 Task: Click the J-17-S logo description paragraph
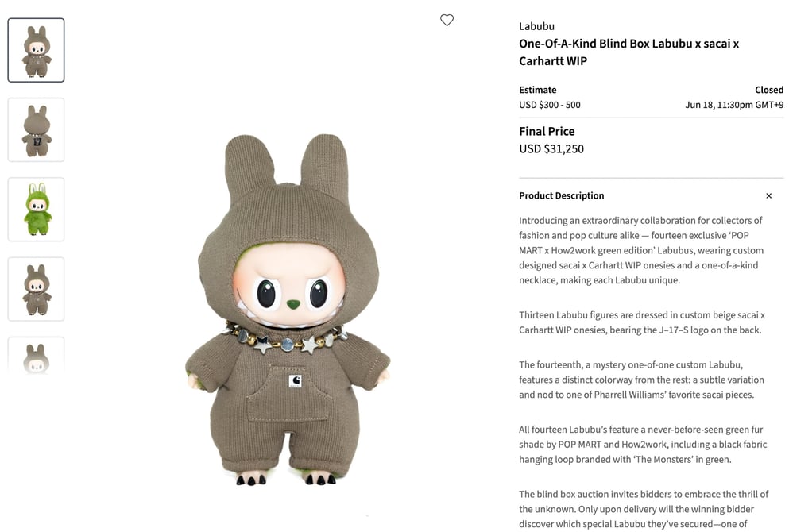click(x=642, y=322)
